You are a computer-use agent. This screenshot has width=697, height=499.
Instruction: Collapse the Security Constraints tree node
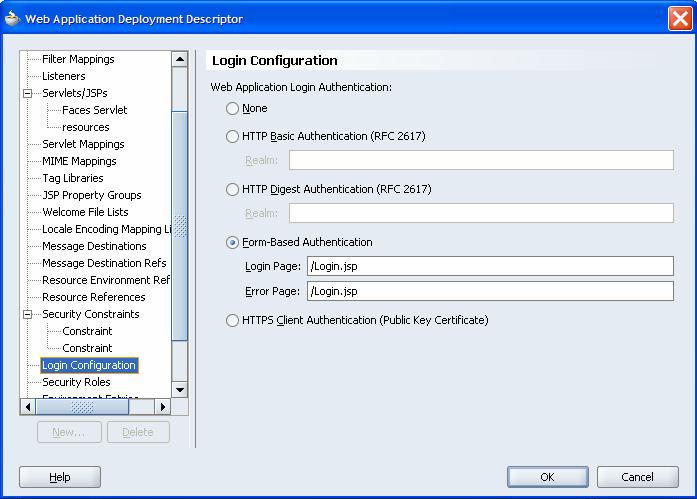tap(28, 314)
